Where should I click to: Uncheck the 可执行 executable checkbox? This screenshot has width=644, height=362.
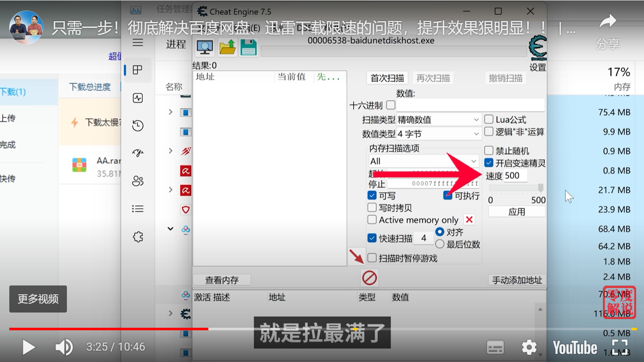448,195
